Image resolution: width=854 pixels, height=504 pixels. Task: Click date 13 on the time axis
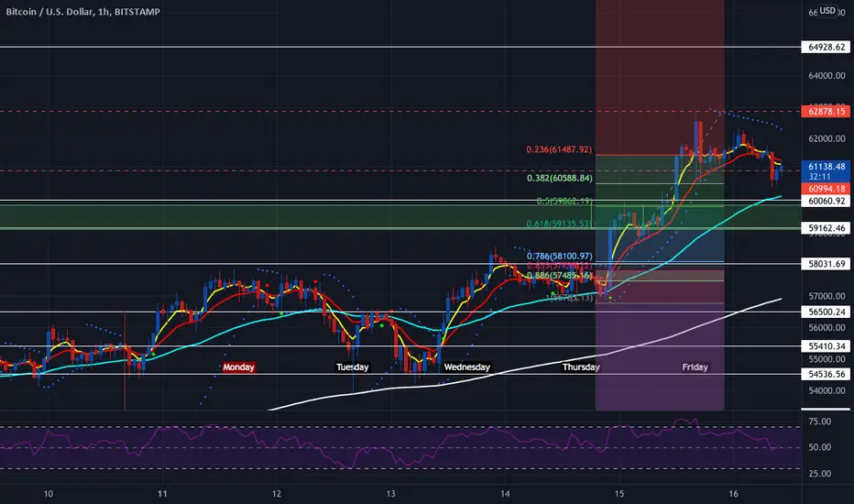(x=390, y=494)
